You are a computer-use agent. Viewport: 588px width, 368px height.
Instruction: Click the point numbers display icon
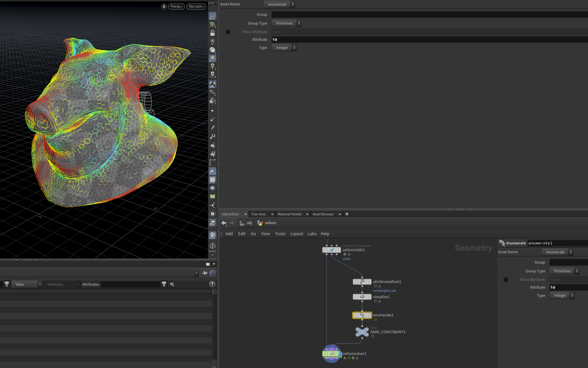212,136
